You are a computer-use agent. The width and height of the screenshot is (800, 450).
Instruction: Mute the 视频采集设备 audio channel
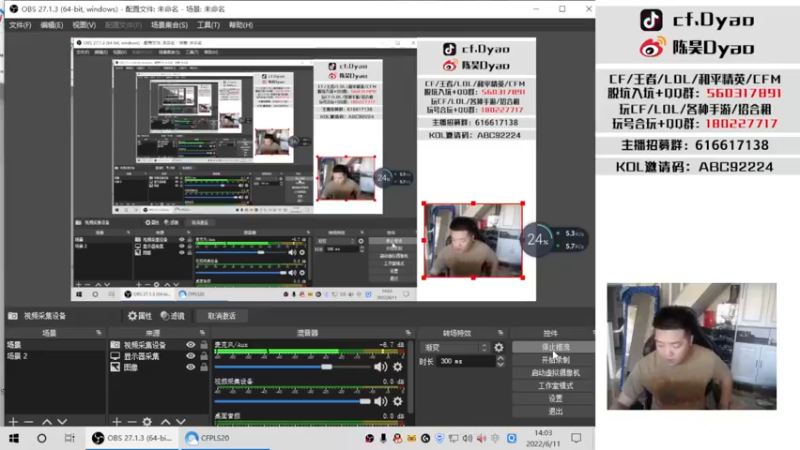pyautogui.click(x=380, y=402)
